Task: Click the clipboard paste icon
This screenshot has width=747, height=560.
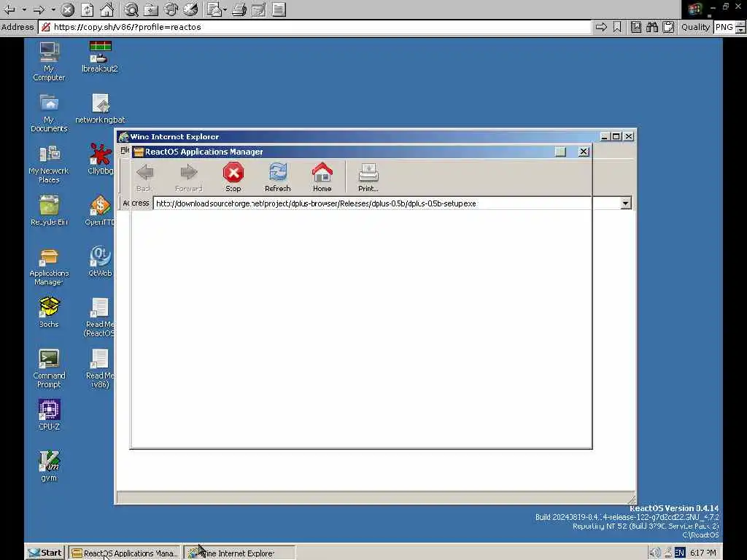Action: pyautogui.click(x=668, y=27)
